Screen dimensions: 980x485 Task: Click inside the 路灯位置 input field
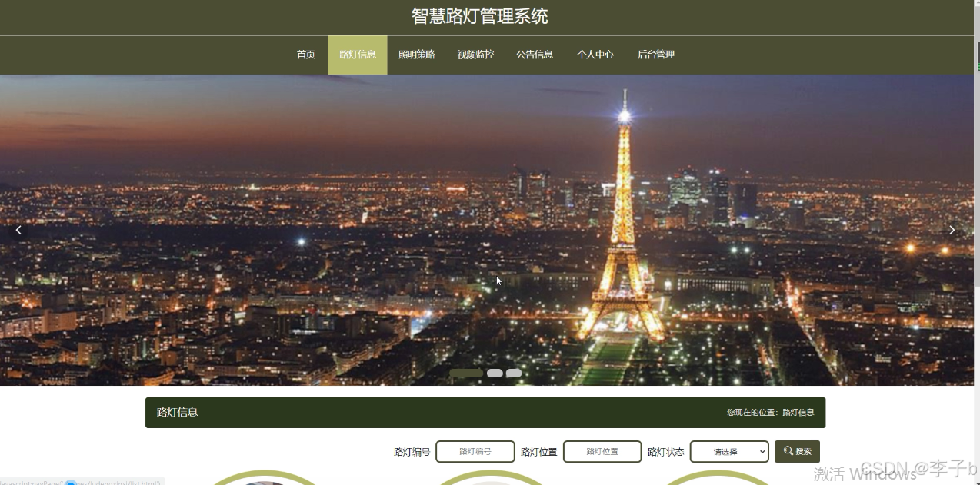[602, 451]
